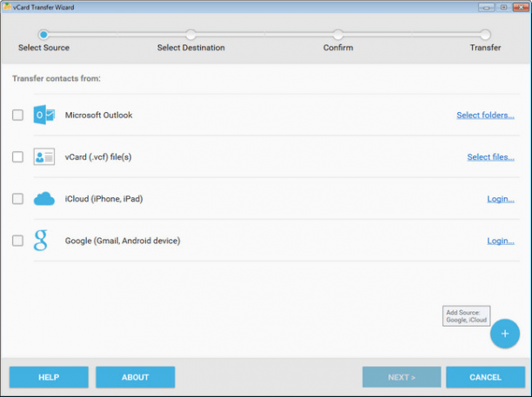Image resolution: width=532 pixels, height=397 pixels.
Task: Click the vCard Transfer Wizard title bar icon
Action: tap(6, 7)
